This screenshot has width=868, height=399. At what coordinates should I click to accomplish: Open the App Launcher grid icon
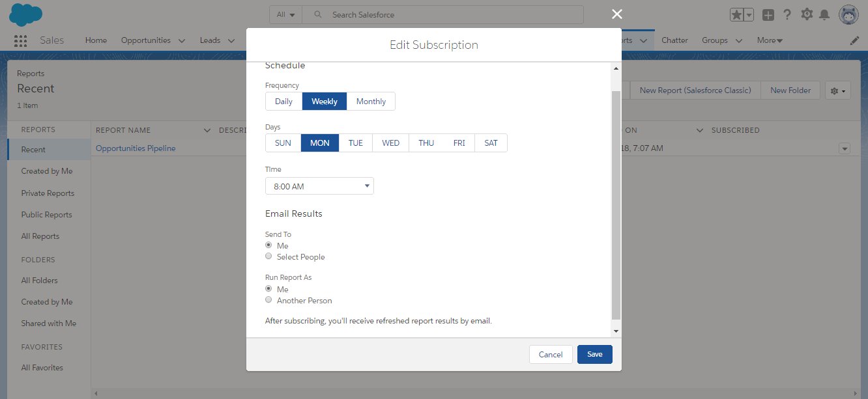point(20,40)
